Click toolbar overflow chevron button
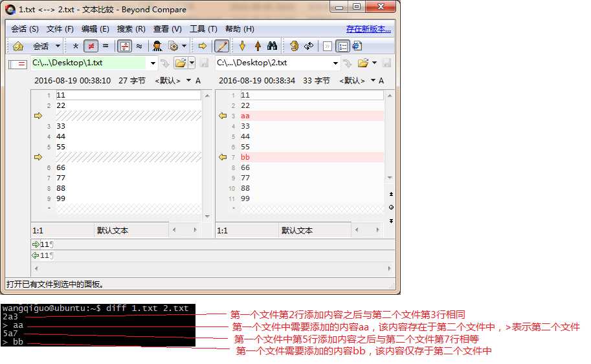 click(x=327, y=46)
